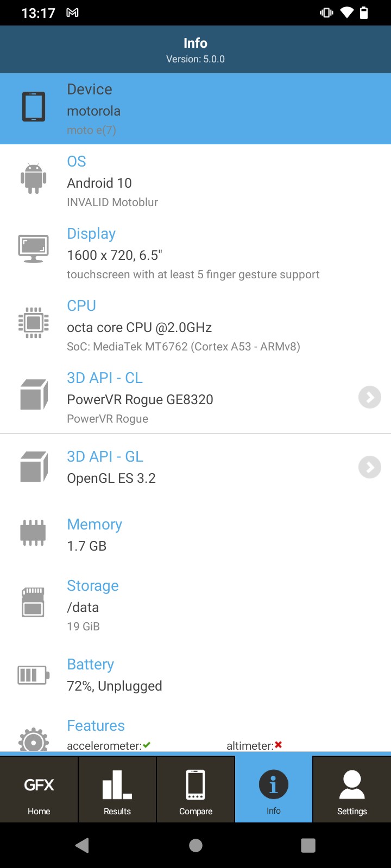Tap the altimeter red cross mark
This screenshot has width=391, height=868.
tap(279, 745)
